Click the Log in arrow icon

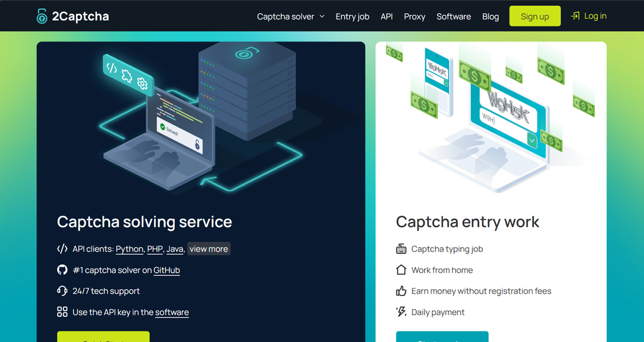pos(575,16)
